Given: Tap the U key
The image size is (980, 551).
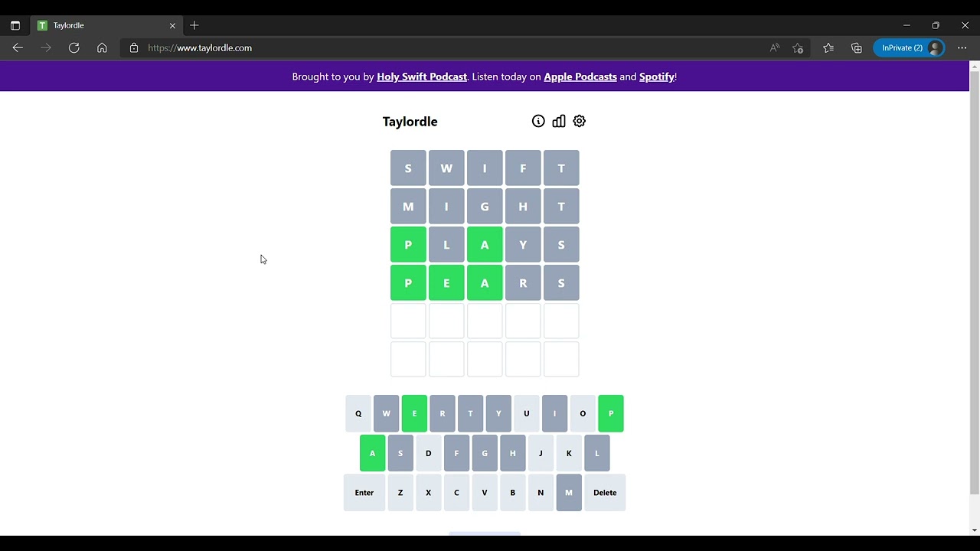Looking at the screenshot, I should 527,413.
